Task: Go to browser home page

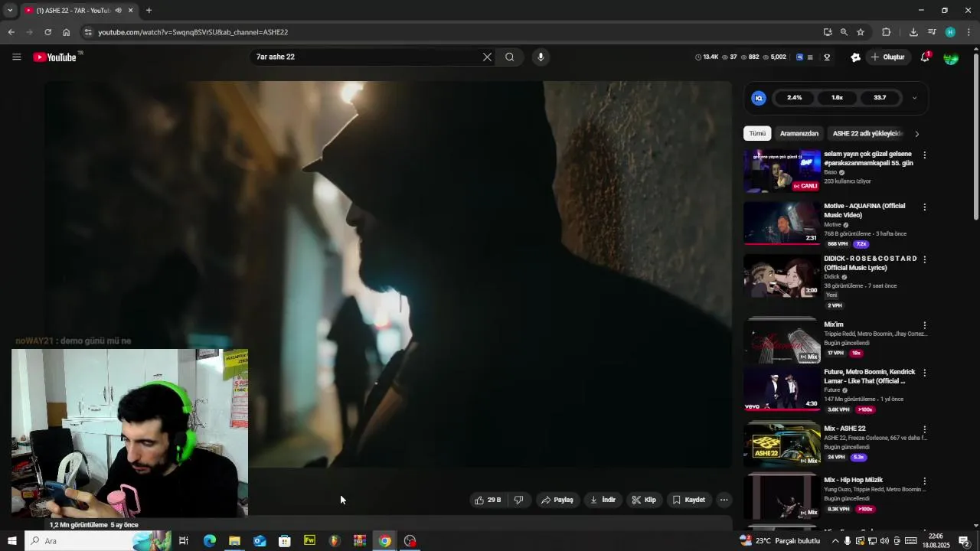Action: point(66,32)
